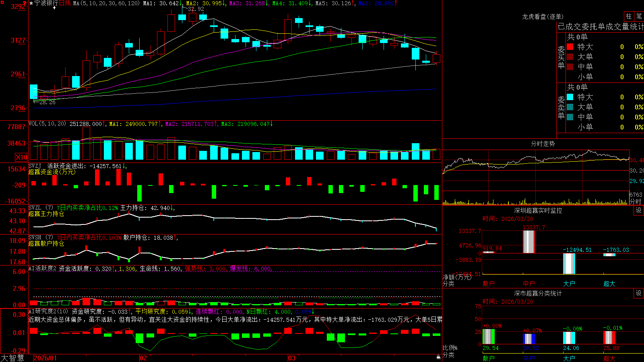Click the 分时 label beside intraday chart
Viewport: 644px width, 362px height.
(636, 202)
